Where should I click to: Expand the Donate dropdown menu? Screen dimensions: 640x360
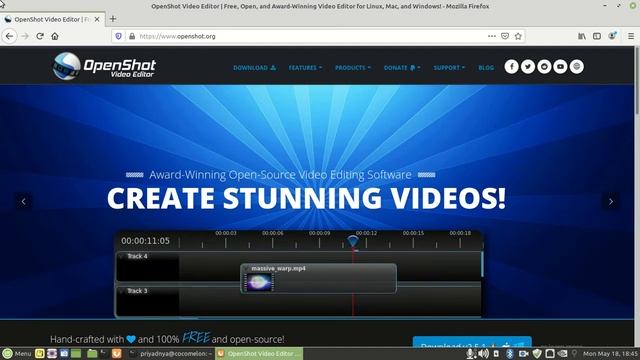click(x=402, y=67)
